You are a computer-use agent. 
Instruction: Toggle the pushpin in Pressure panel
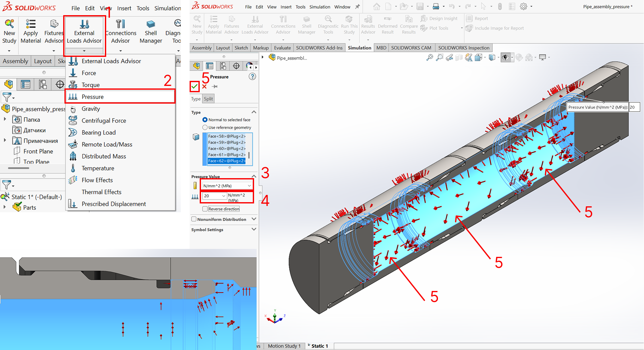[215, 86]
